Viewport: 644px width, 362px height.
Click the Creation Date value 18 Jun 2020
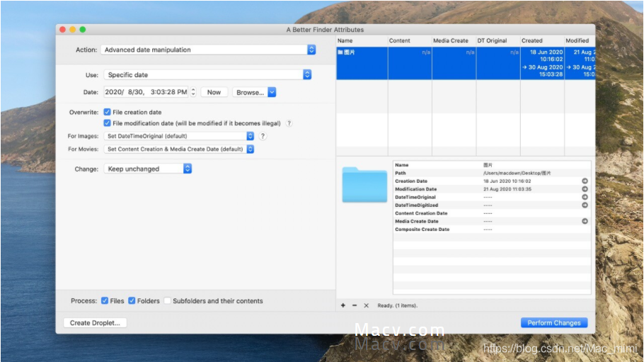pos(507,181)
